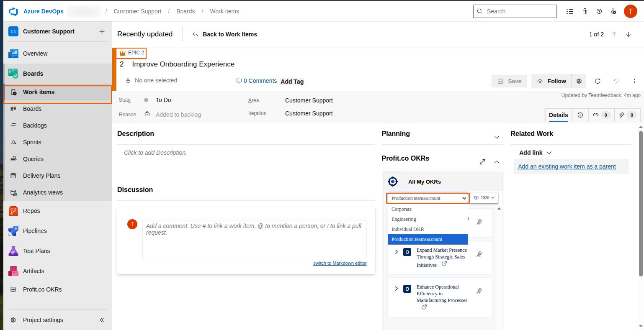
Task: Switch to Markdown editor
Action: (x=340, y=263)
